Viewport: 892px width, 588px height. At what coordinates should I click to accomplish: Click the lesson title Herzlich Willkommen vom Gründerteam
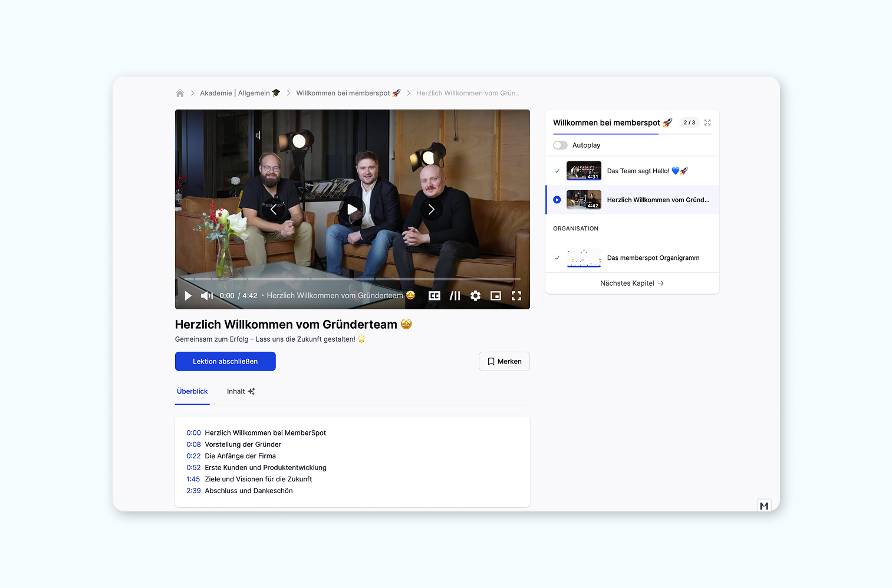293,325
